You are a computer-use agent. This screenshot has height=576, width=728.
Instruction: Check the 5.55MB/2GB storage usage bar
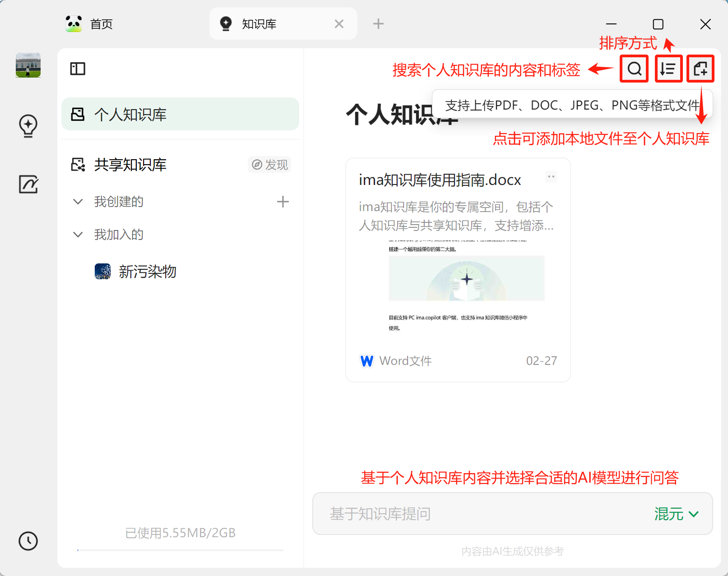pos(180,533)
